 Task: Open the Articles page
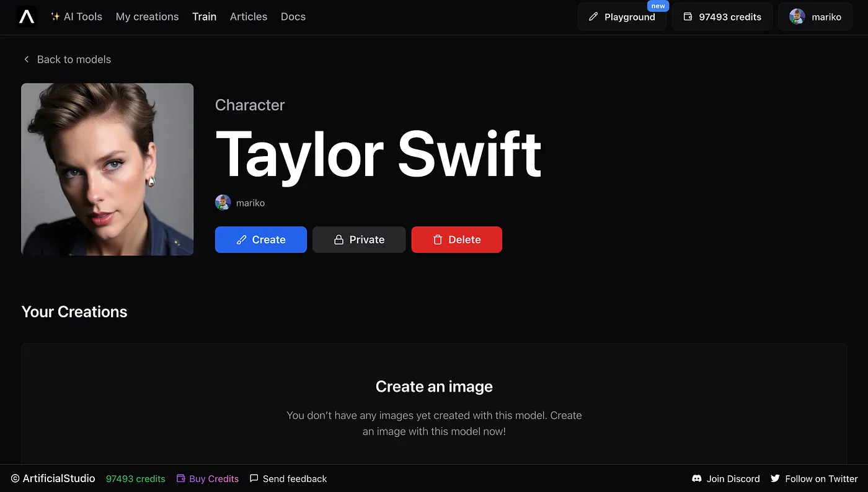coord(249,17)
